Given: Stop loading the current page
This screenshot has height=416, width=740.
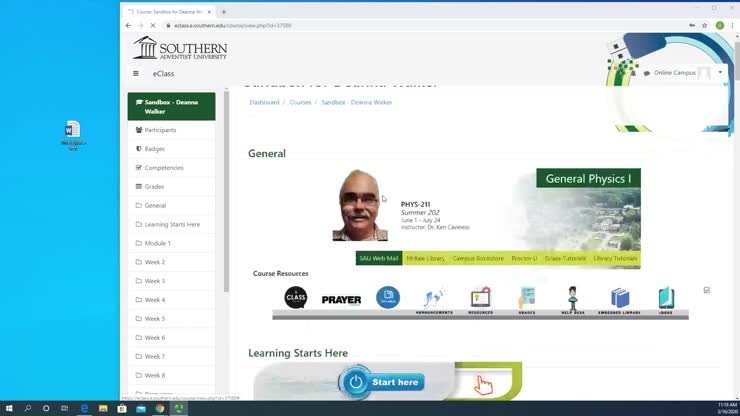Looking at the screenshot, I should (x=153, y=25).
